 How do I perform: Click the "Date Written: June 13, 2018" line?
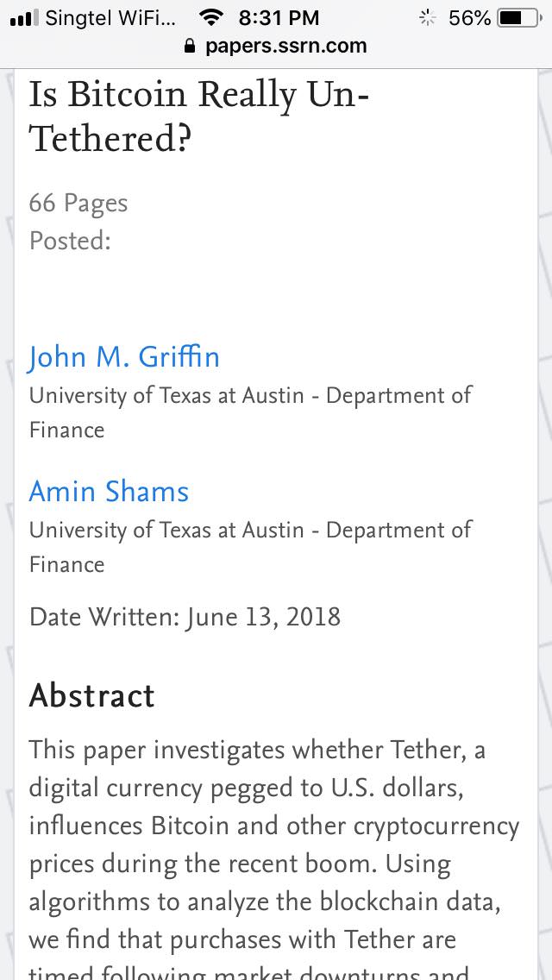185,617
